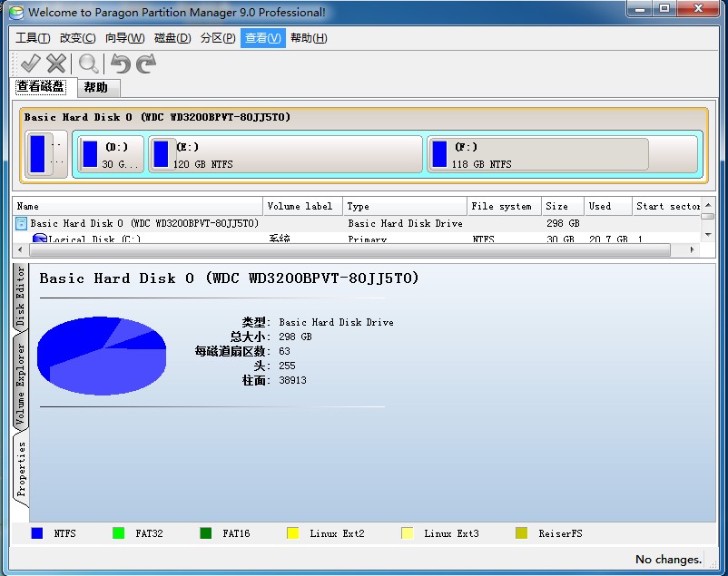
Task: Switch to the 查看磁盘 tab
Action: (x=41, y=87)
